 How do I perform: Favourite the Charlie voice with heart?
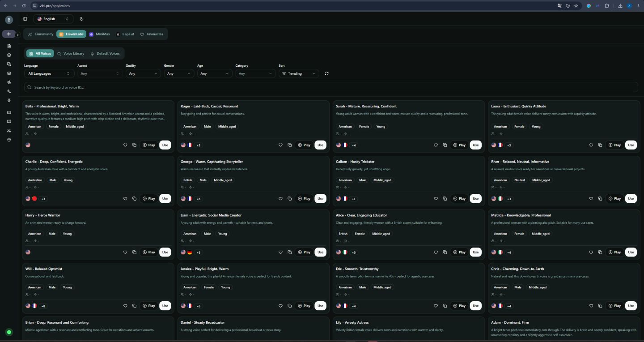[125, 199]
